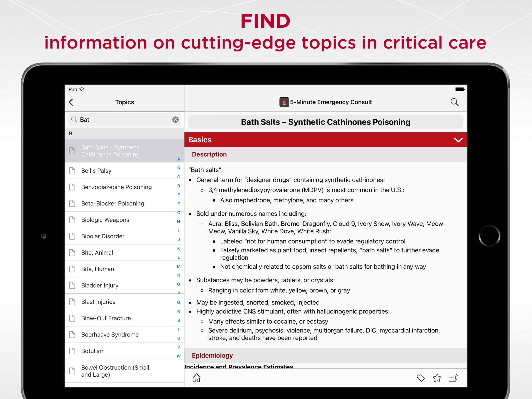Jump to letter S in the alphabet index

(178, 320)
